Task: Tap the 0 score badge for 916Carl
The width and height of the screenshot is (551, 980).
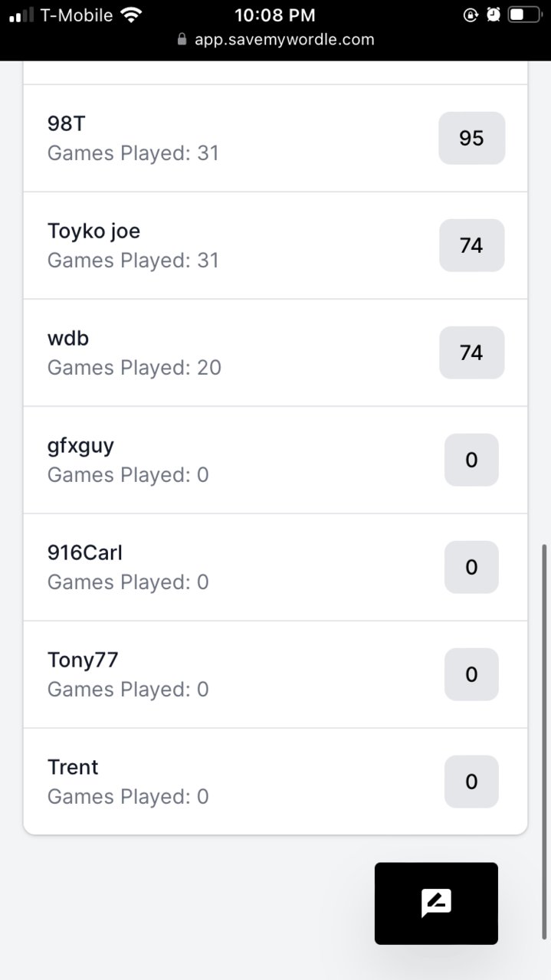Action: click(471, 567)
